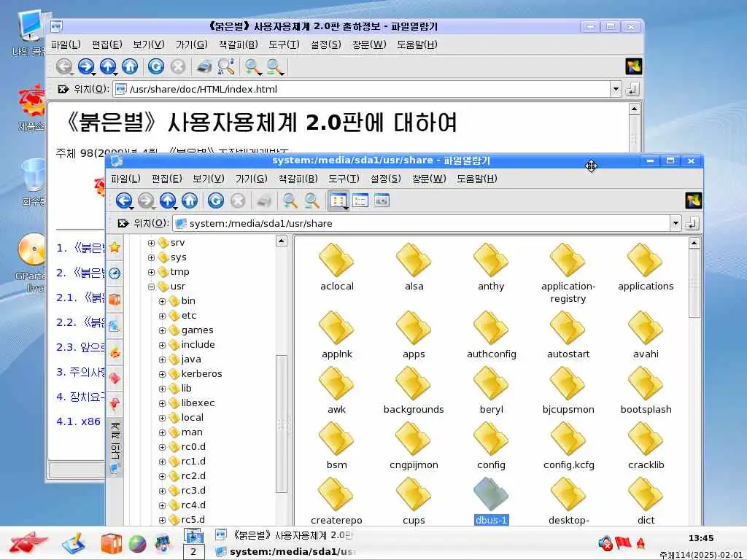Viewport: 747px width, 560px height.
Task: Click the red flag icon in the system tray
Action: pyautogui.click(x=623, y=542)
